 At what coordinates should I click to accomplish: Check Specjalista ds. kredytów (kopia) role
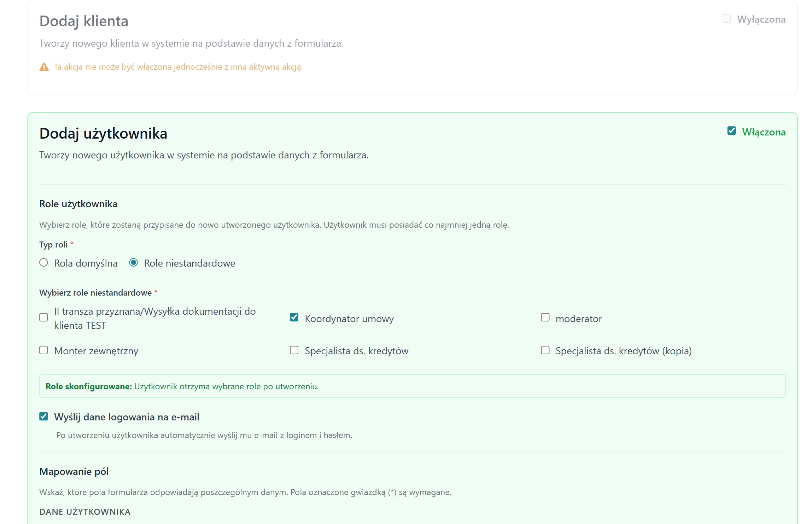click(545, 350)
